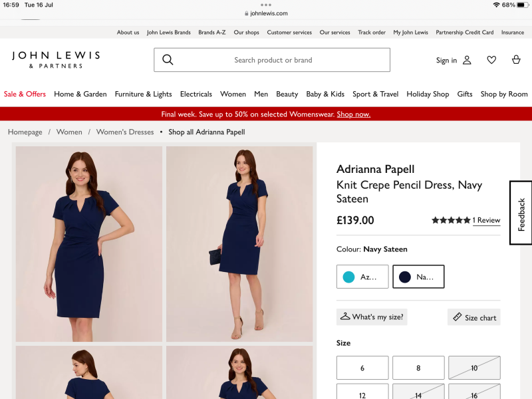Select size 6 for the dress
Image resolution: width=532 pixels, height=399 pixels.
pos(362,367)
